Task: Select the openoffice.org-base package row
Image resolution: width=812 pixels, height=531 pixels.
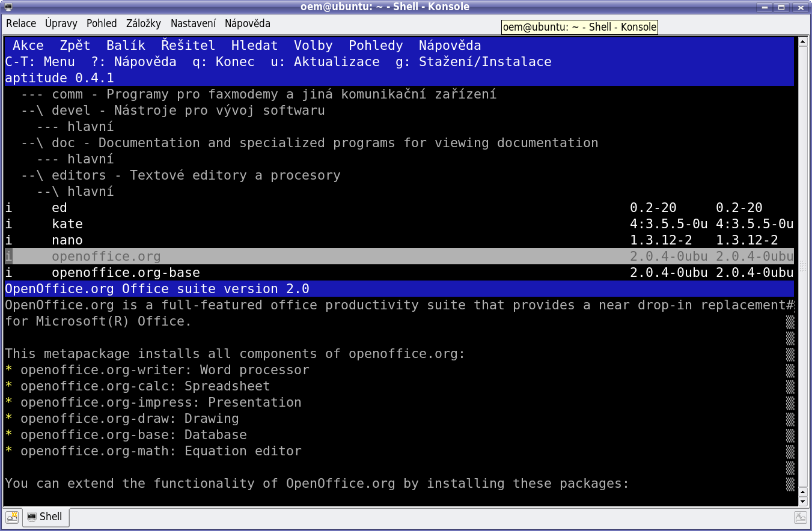Action: 399,273
